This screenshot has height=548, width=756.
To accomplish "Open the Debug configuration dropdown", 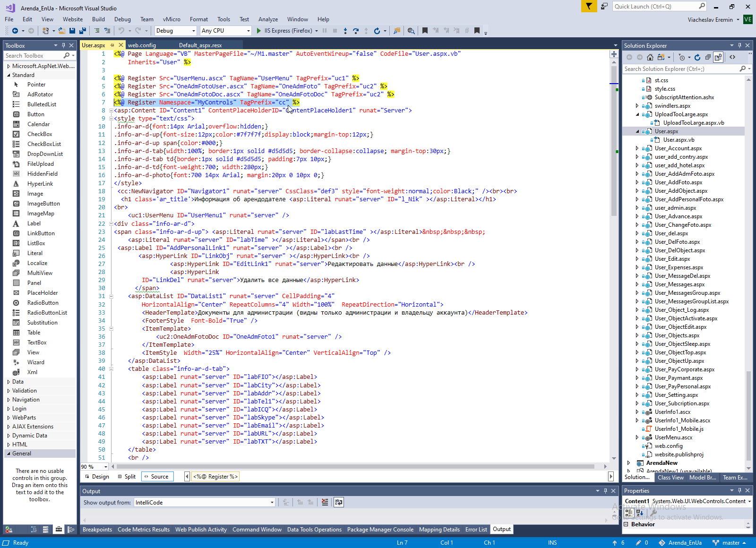I will (x=193, y=31).
